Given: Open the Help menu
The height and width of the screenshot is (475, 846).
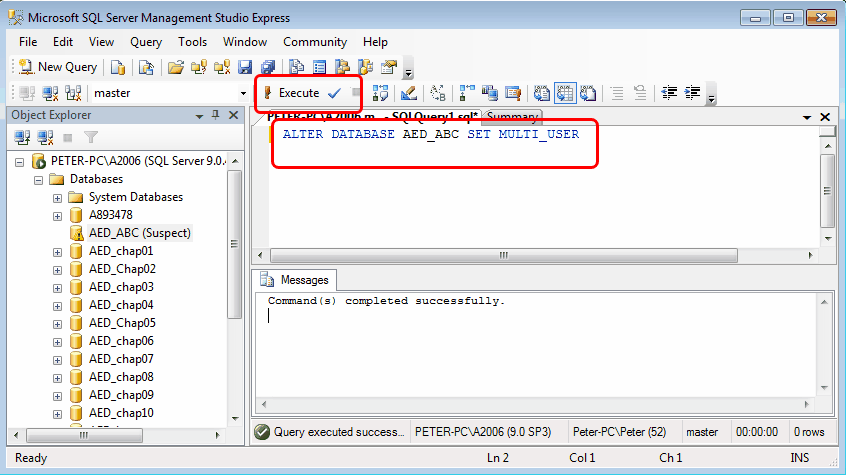Looking at the screenshot, I should point(375,42).
